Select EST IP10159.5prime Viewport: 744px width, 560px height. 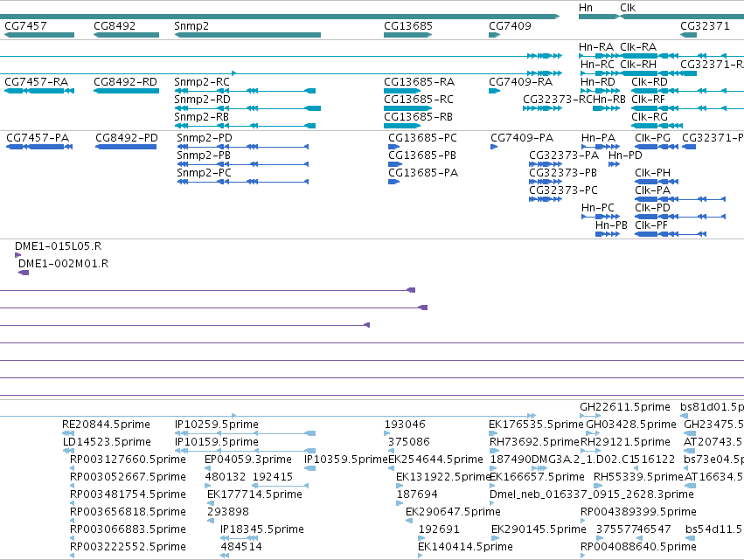tap(217, 442)
